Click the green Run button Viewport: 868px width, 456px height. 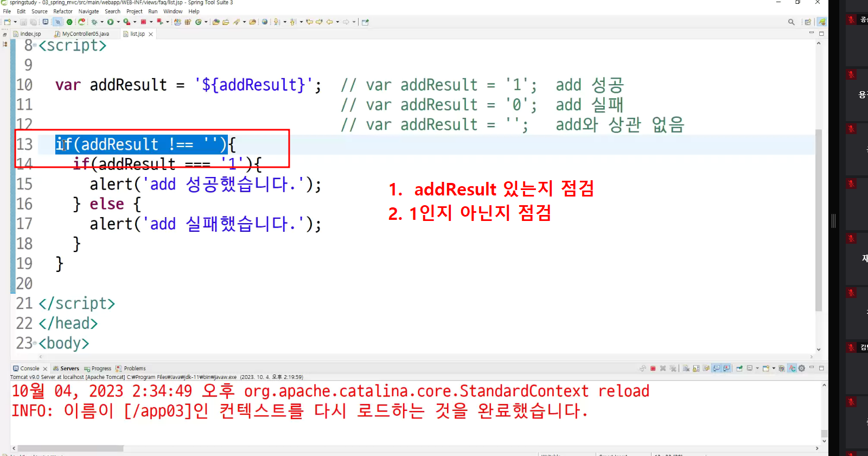(110, 22)
